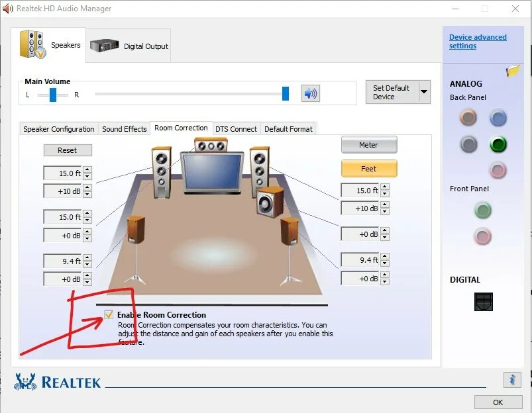This screenshot has height=413, width=532.
Task: Open the DTS Connect tab
Action: pyautogui.click(x=236, y=129)
